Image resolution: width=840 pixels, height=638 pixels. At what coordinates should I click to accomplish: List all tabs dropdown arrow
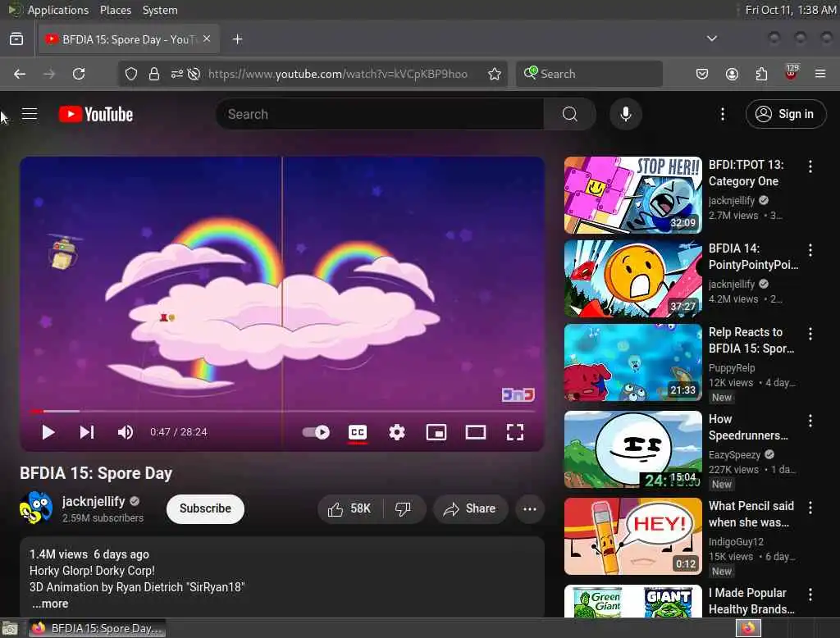click(711, 39)
